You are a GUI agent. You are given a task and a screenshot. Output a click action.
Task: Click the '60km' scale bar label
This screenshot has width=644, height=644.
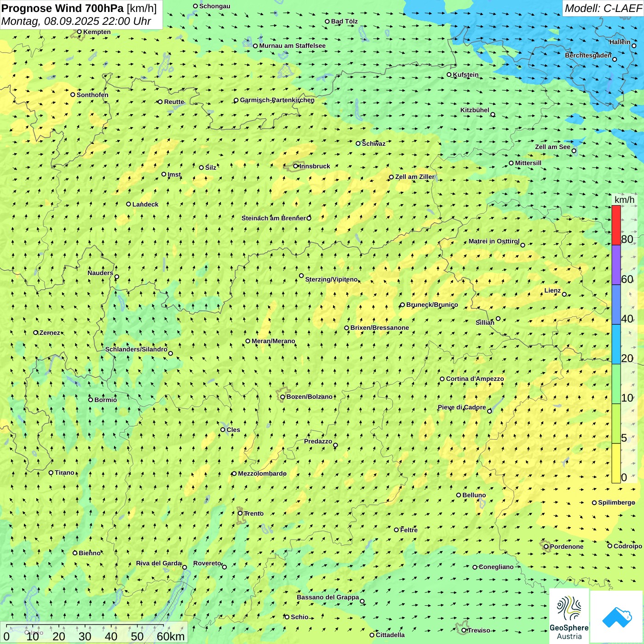(x=171, y=636)
